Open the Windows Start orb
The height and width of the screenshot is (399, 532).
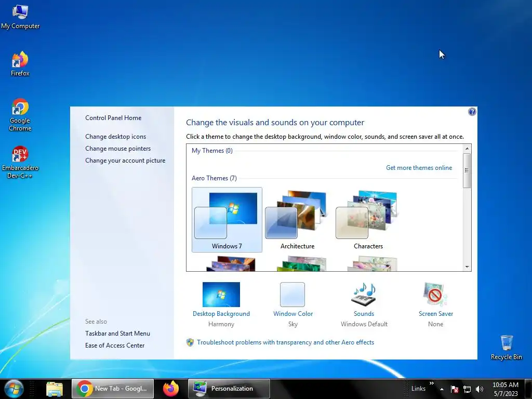[x=14, y=389]
